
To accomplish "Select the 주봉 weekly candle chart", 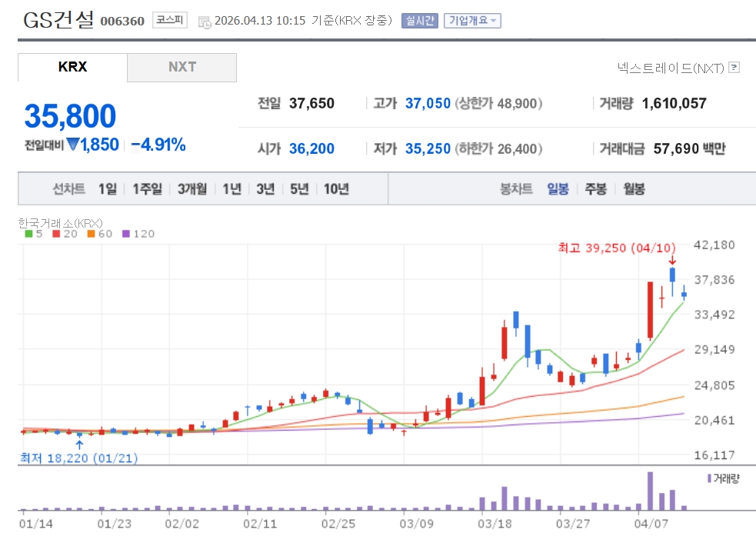I will pos(595,189).
